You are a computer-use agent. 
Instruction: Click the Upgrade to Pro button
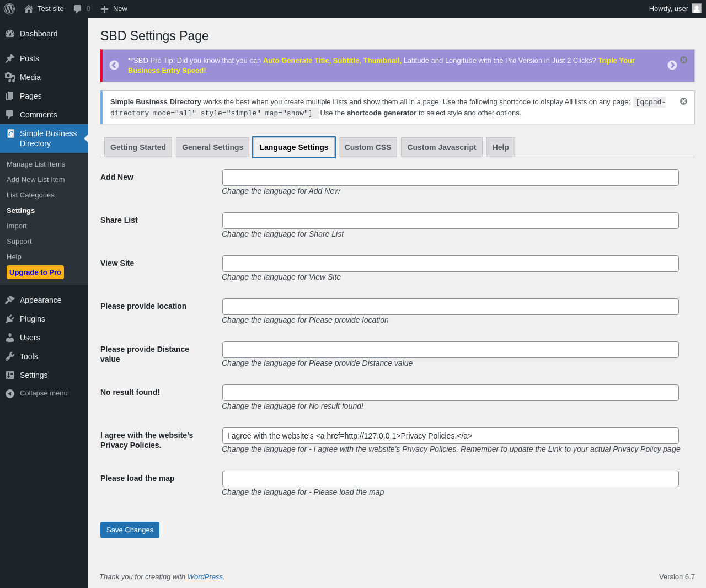[35, 272]
